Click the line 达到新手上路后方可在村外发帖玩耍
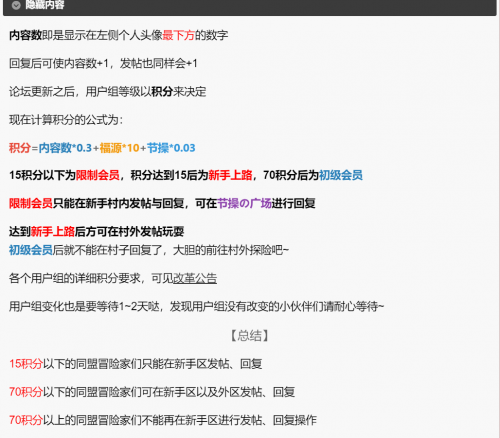Image resolution: width=500 pixels, height=438 pixels. coord(96,231)
